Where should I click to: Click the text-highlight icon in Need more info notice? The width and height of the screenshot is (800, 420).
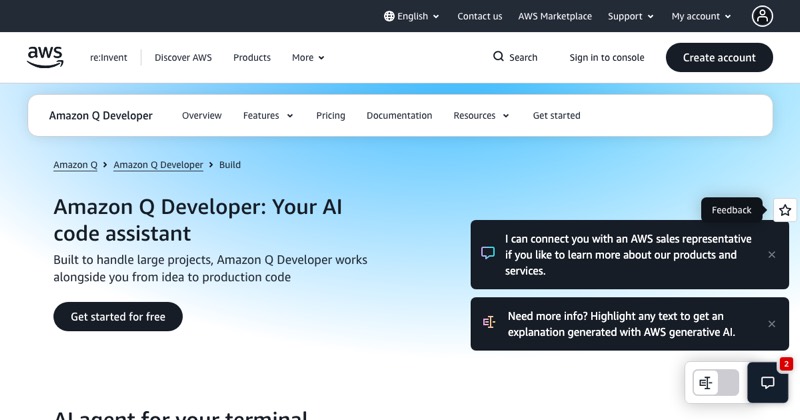[489, 322]
